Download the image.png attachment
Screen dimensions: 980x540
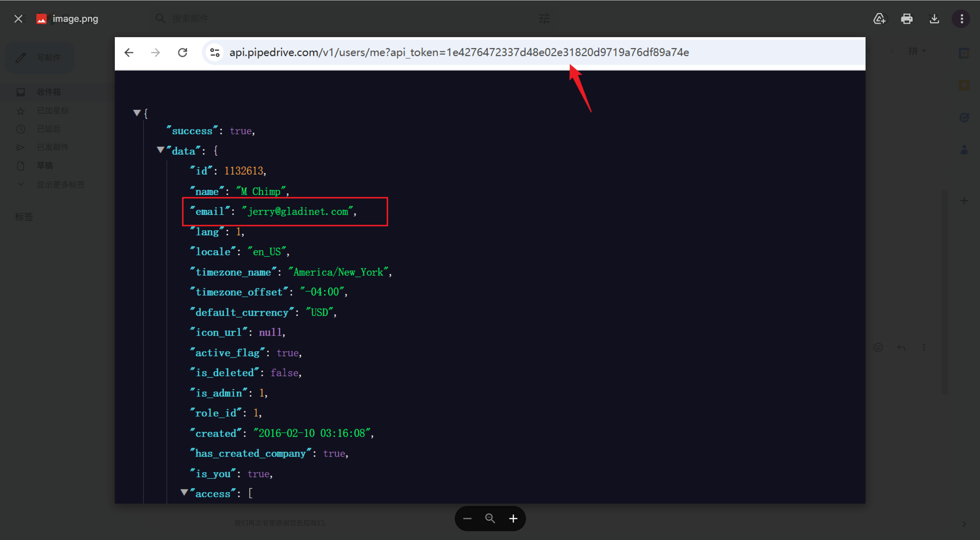pyautogui.click(x=934, y=18)
